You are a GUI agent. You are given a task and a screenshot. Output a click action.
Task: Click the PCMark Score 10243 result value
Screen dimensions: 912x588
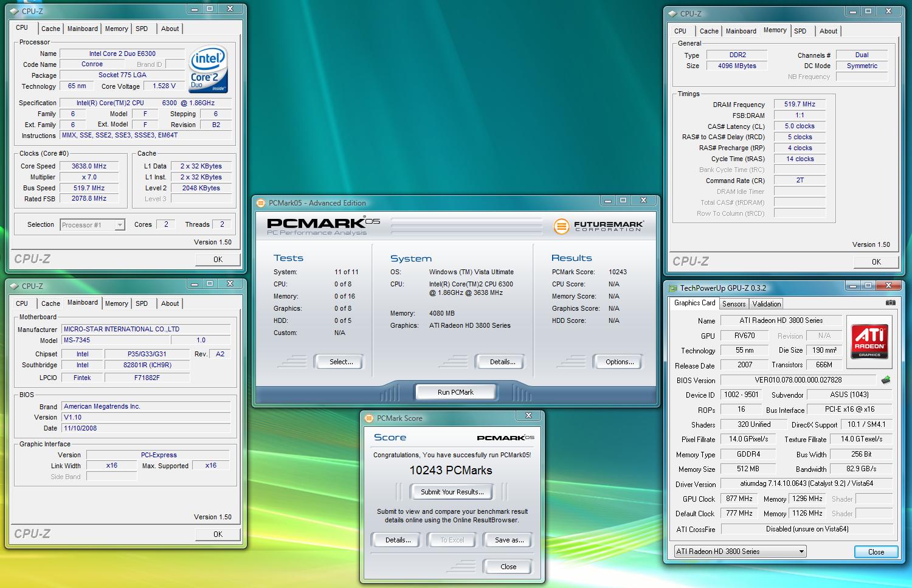pos(618,272)
